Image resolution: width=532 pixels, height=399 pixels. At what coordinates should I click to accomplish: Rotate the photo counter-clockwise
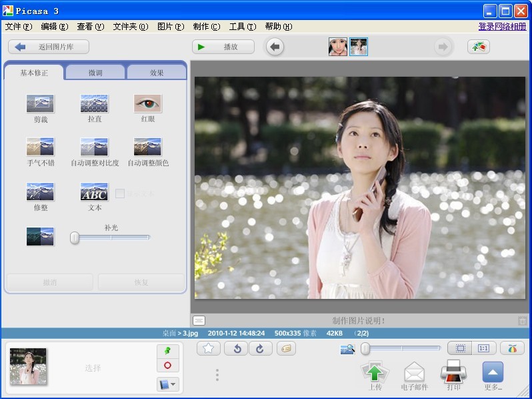click(x=236, y=348)
